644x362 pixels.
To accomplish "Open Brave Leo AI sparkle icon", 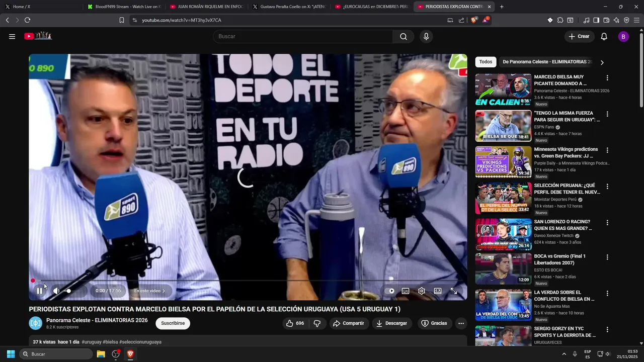I will point(616,20).
